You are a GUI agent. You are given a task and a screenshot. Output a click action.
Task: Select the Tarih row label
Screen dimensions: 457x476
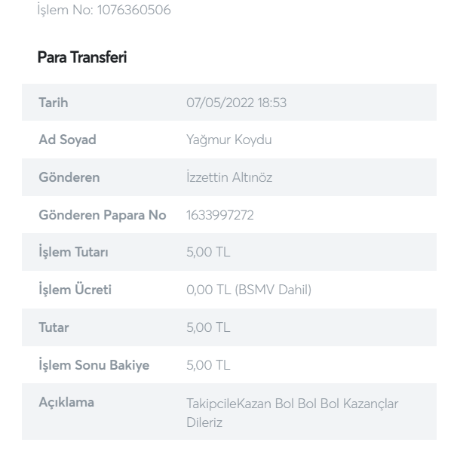click(54, 103)
